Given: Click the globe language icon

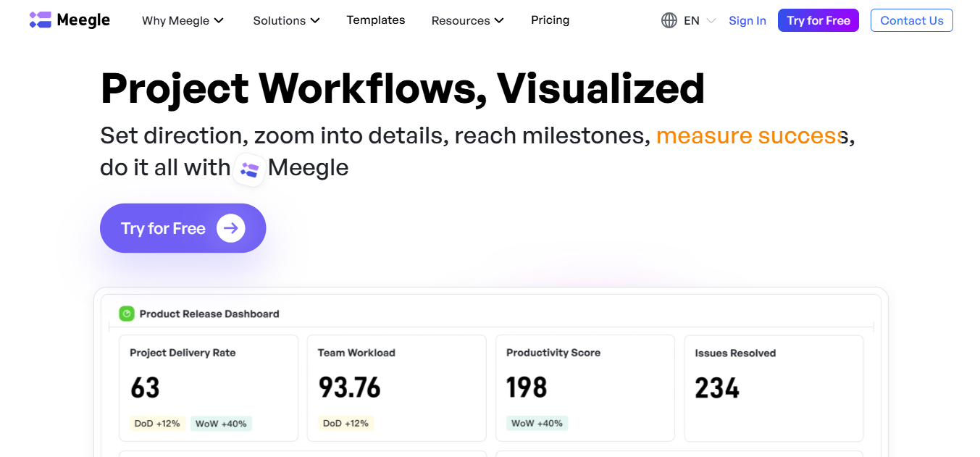Looking at the screenshot, I should pos(669,20).
